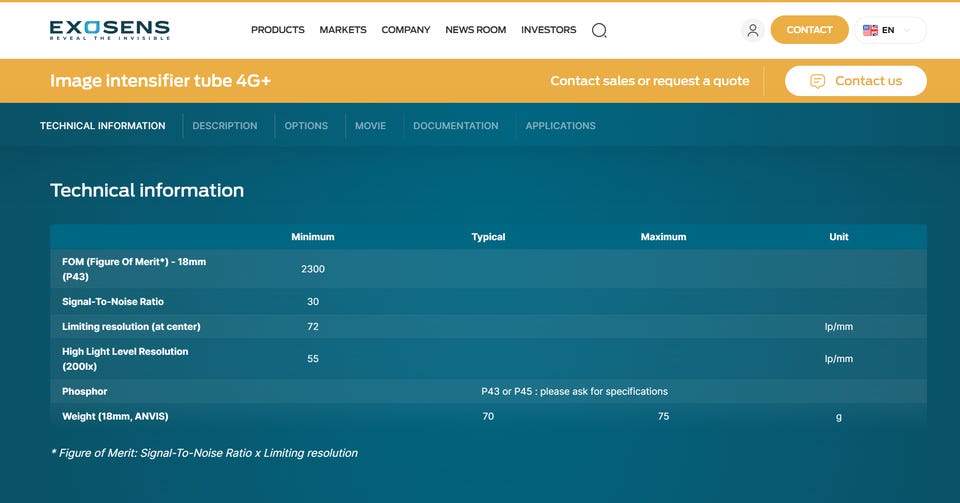Switch to the APPLICATIONS tab
The height and width of the screenshot is (503, 960).
tap(560, 125)
